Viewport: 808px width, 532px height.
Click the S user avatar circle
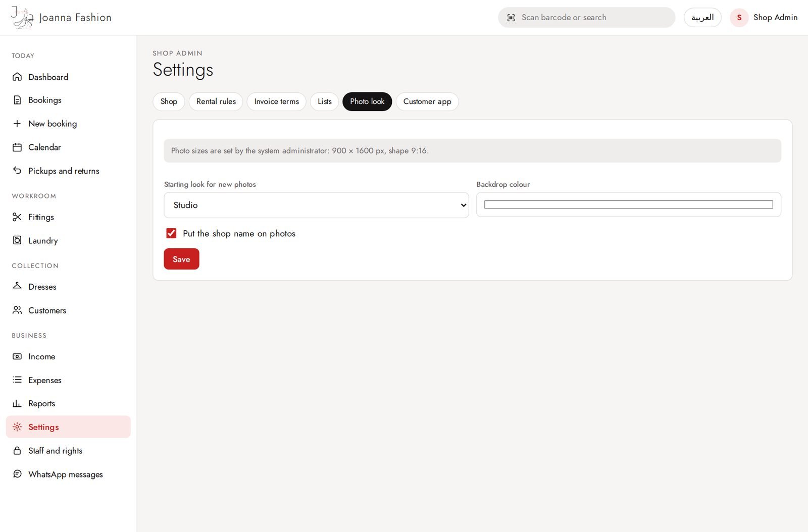(x=739, y=18)
